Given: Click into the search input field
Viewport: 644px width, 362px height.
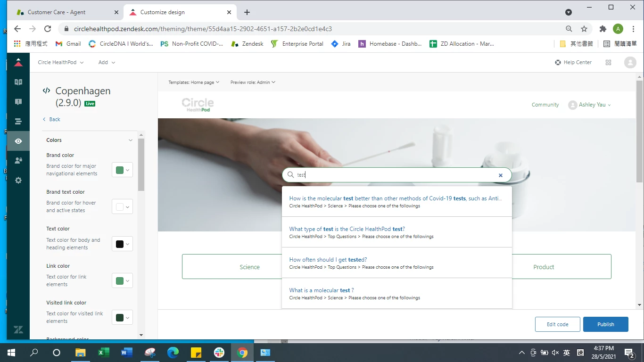Looking at the screenshot, I should (396, 175).
